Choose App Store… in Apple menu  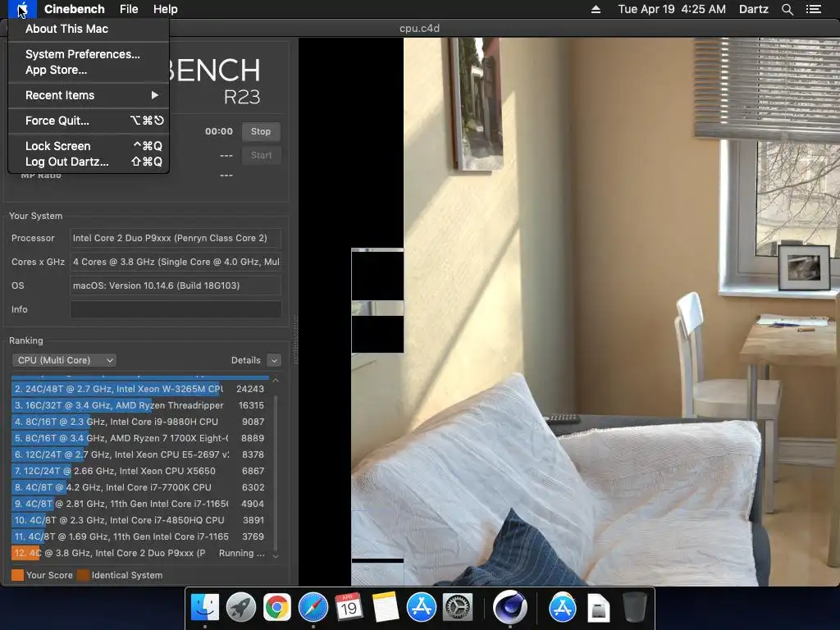coord(89,70)
